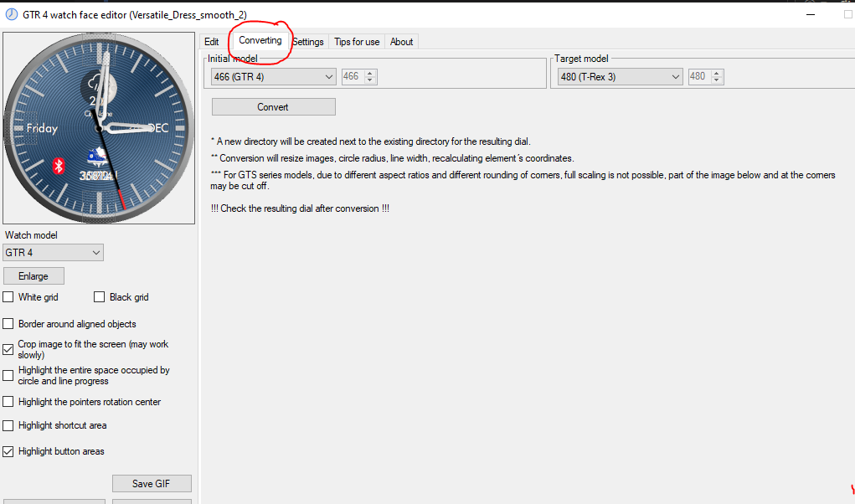Click the Save GIF button

152,483
